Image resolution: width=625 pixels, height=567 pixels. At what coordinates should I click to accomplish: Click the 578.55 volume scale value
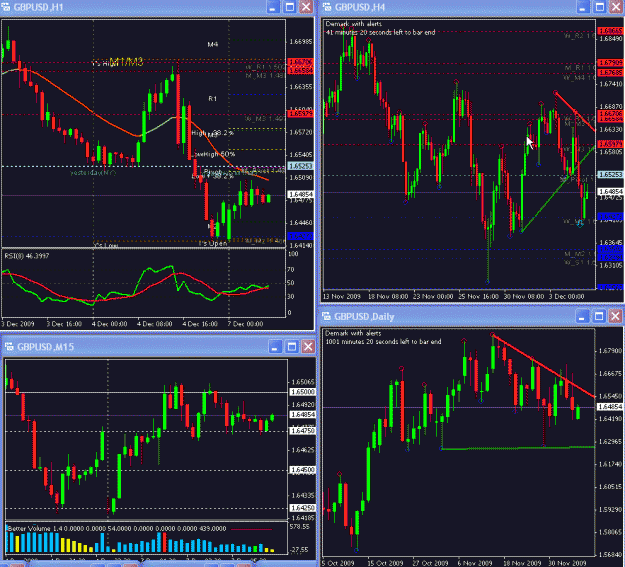[299, 527]
